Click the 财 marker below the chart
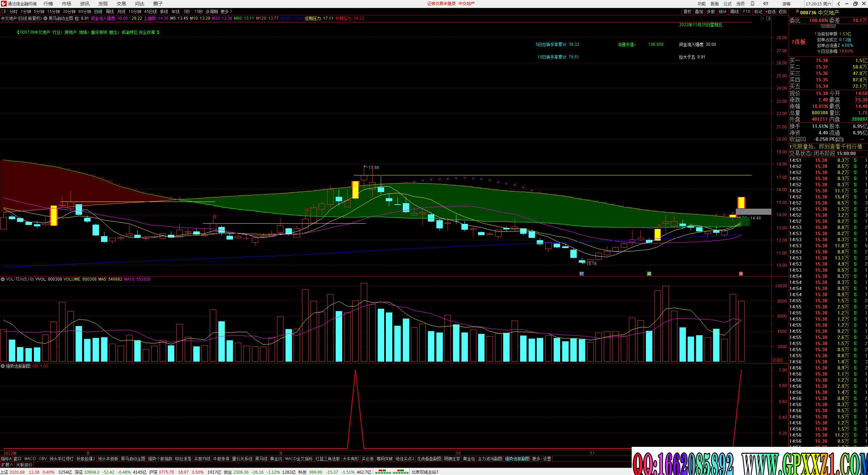The height and width of the screenshot is (475, 868). 581,274
